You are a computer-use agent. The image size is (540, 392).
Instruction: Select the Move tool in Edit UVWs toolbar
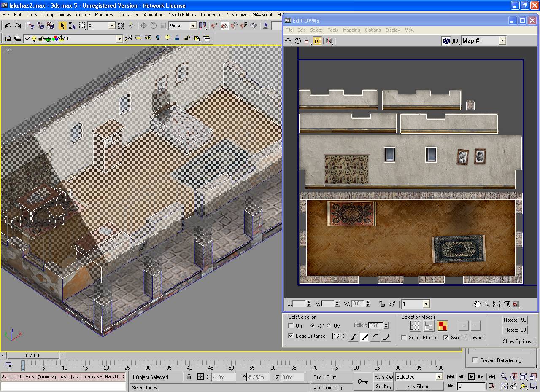[x=288, y=41]
